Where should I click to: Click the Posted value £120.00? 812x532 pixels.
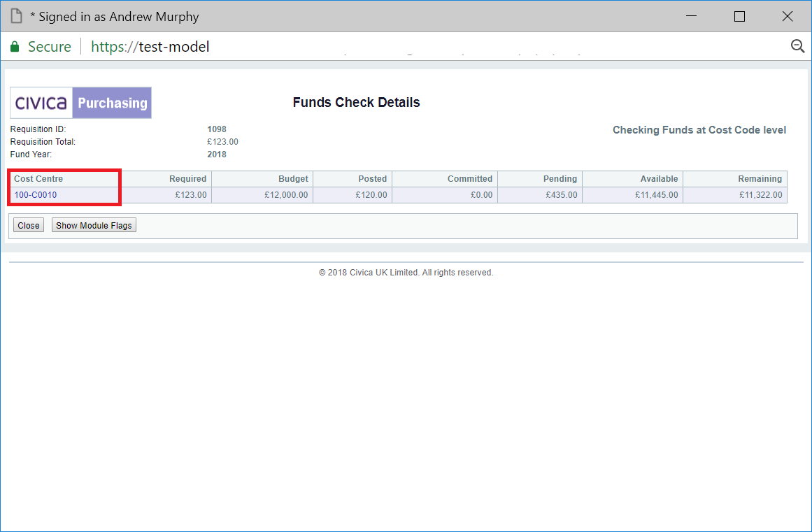(371, 195)
